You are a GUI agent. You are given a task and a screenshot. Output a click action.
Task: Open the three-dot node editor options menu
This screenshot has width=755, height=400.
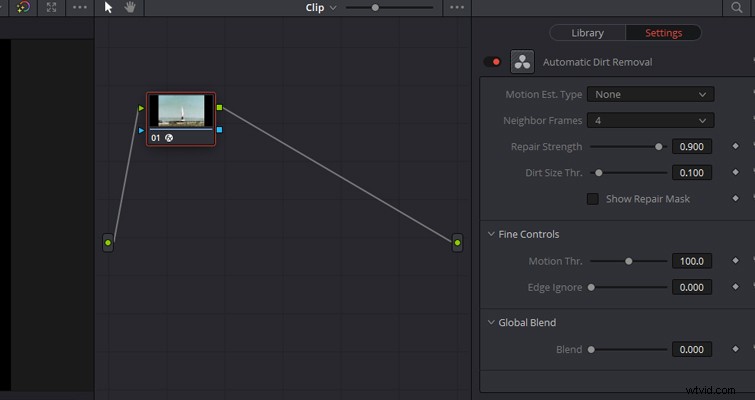(457, 7)
